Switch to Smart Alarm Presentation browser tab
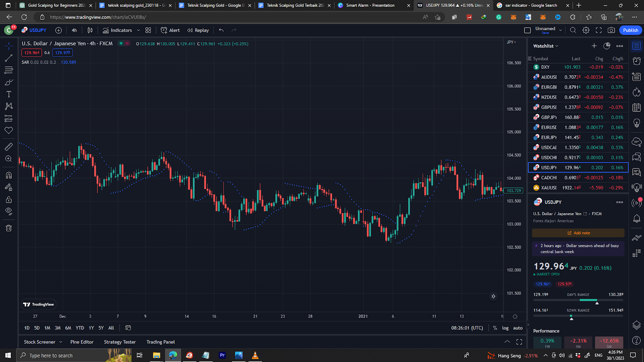The width and height of the screenshot is (644, 362). 373,5
